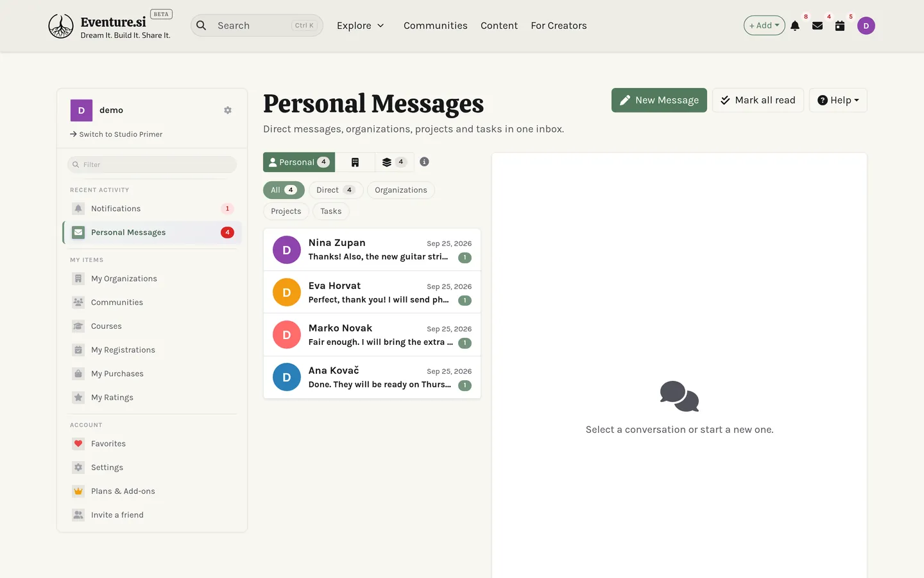Toggle the Projects filter chip
924x578 pixels.
point(286,211)
